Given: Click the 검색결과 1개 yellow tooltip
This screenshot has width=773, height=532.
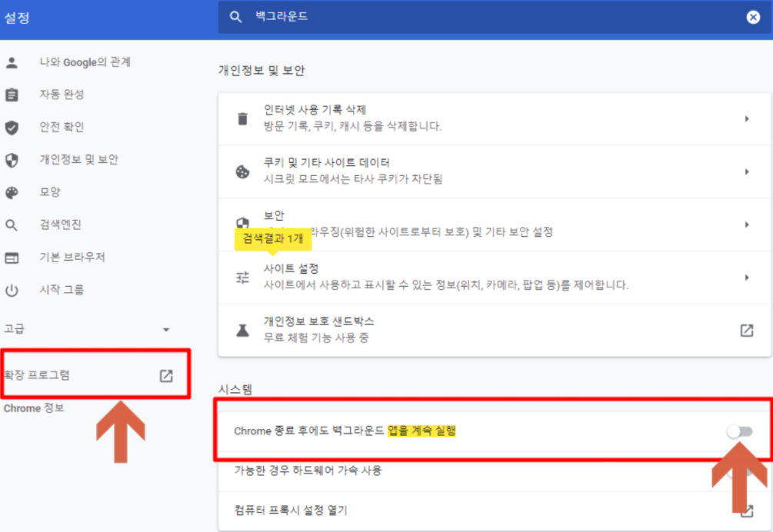Looking at the screenshot, I should pos(272,239).
